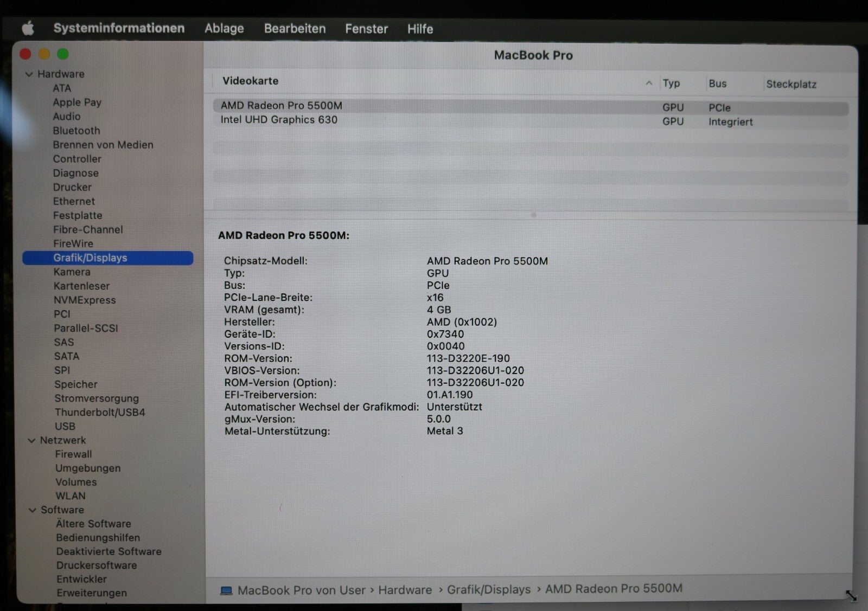This screenshot has height=611, width=868.
Task: Open the Fenster menu
Action: tap(366, 28)
